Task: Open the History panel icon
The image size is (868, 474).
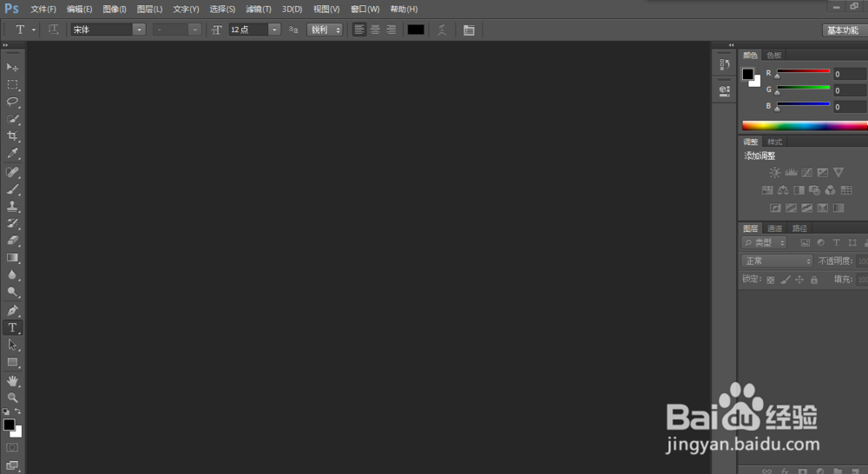Action: coord(725,65)
